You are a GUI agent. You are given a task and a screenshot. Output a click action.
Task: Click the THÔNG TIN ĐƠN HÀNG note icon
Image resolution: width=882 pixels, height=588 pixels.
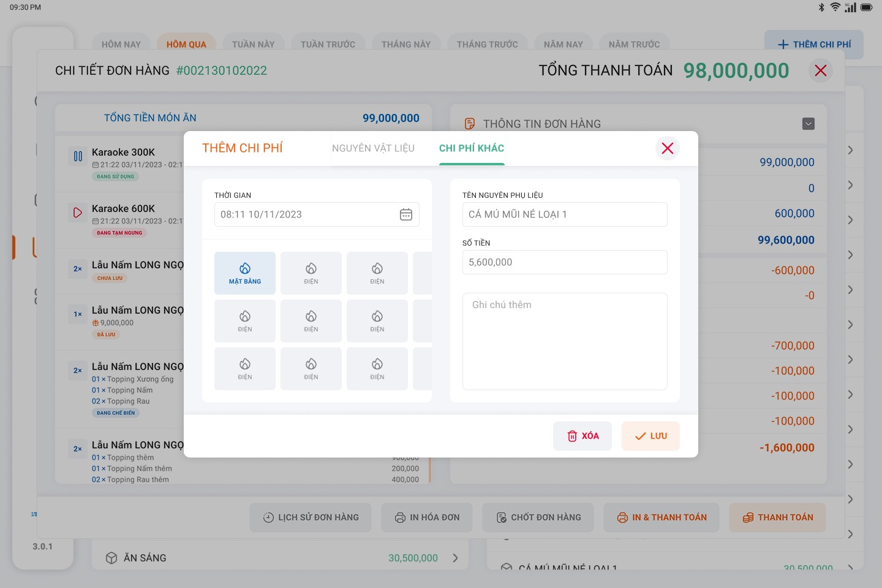coord(470,124)
